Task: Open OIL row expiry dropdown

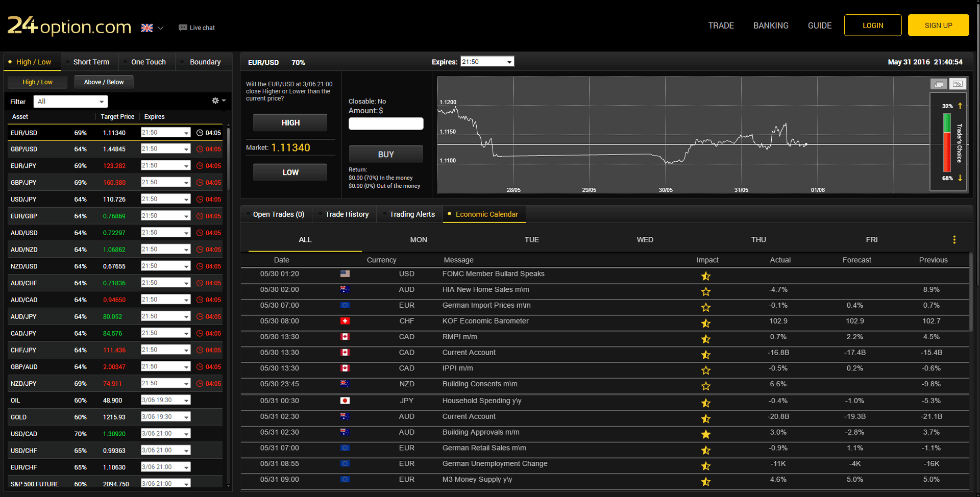Action: coord(165,400)
